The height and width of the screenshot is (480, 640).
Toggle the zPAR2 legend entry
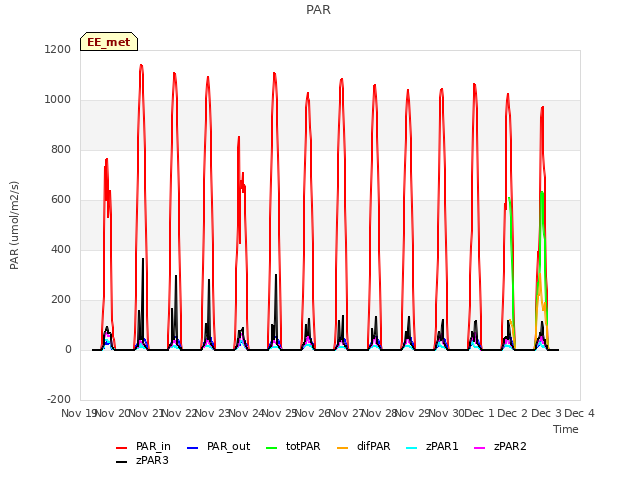tap(500, 447)
